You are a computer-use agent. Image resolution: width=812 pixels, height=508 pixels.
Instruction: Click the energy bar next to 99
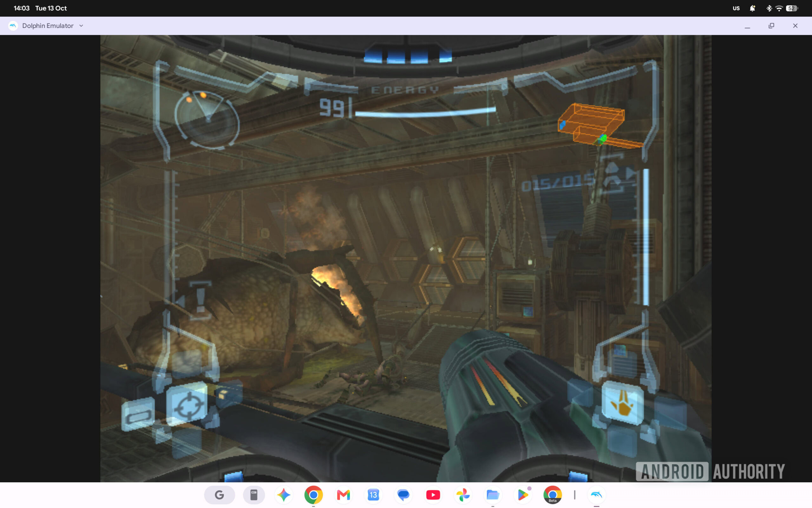click(x=425, y=112)
